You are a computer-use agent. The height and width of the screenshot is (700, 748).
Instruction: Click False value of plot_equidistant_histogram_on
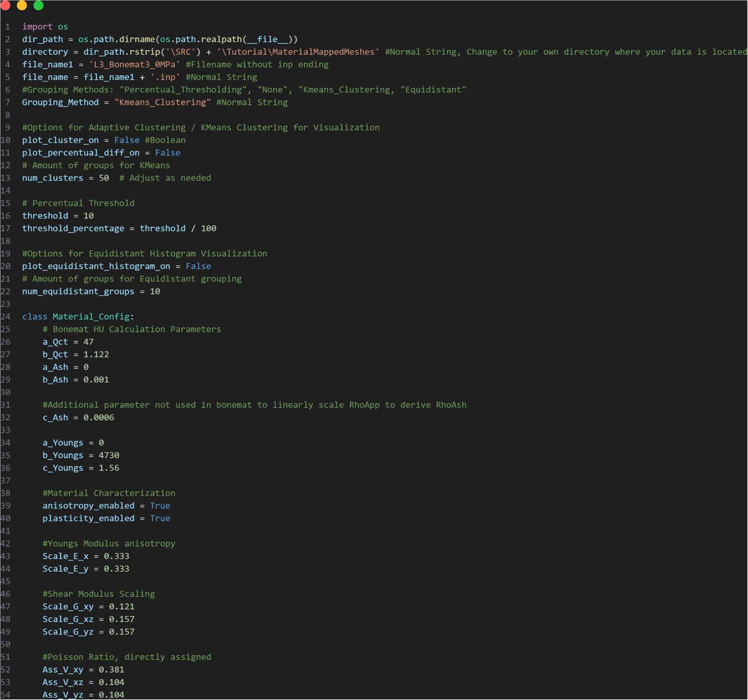click(199, 266)
